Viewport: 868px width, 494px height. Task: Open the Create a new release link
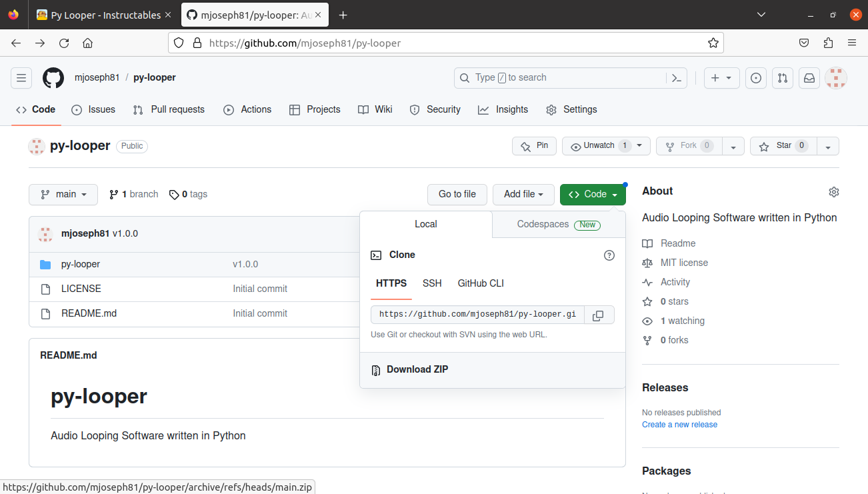(x=679, y=424)
